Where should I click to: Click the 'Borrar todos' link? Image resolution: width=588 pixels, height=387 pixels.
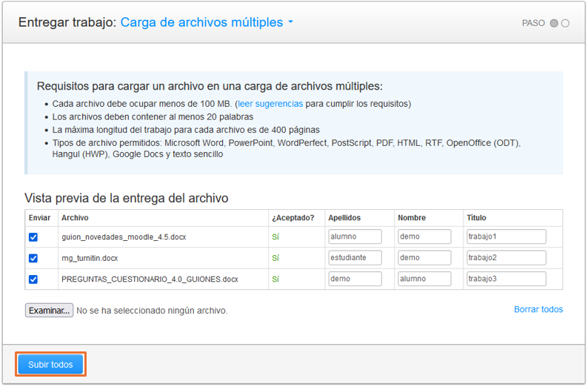(538, 310)
